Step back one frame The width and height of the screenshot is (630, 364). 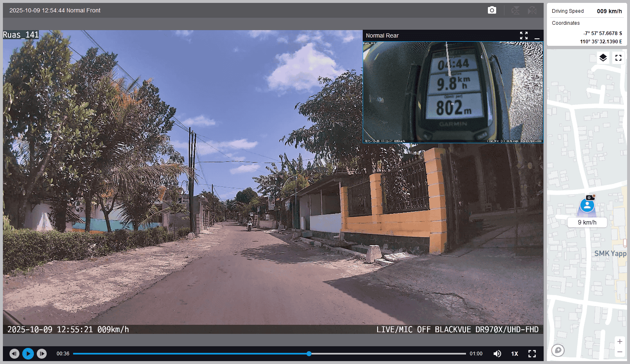point(14,354)
